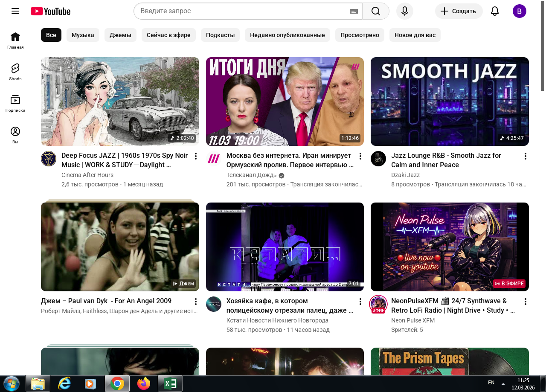Start voice search with the microphone
The image size is (546, 392).
pos(405,11)
